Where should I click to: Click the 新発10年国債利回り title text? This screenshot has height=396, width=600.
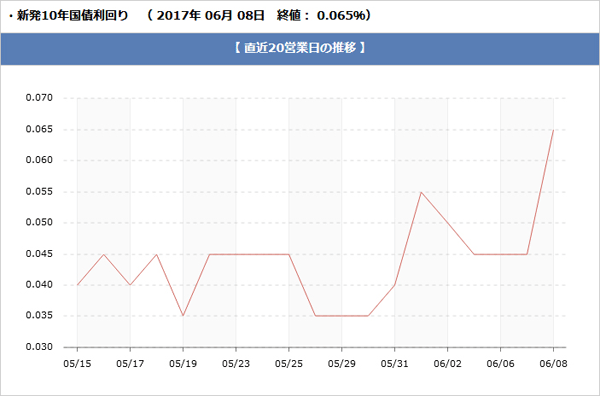[72, 16]
